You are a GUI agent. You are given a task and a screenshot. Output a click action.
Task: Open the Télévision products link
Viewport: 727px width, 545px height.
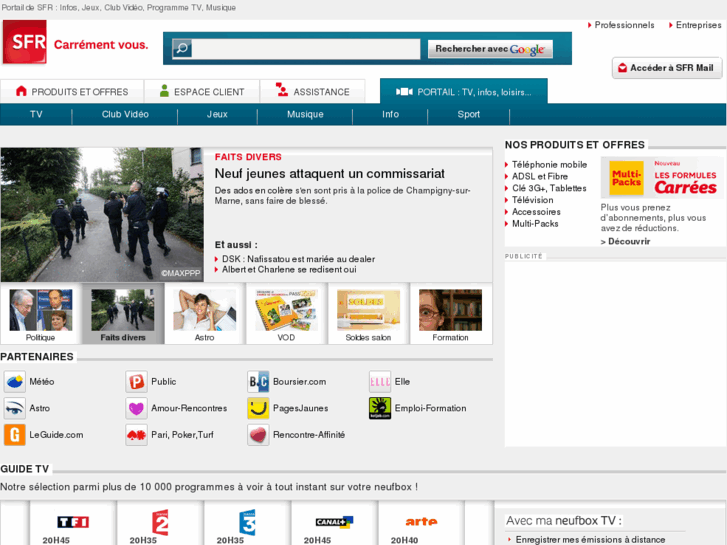pos(532,200)
